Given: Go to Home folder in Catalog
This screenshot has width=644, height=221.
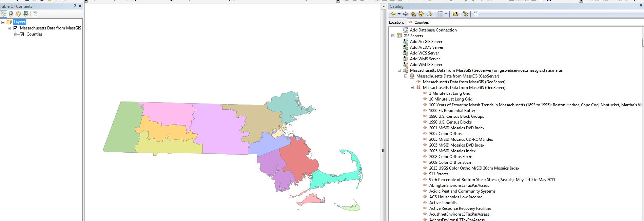Looking at the screenshot, I should click(421, 14).
